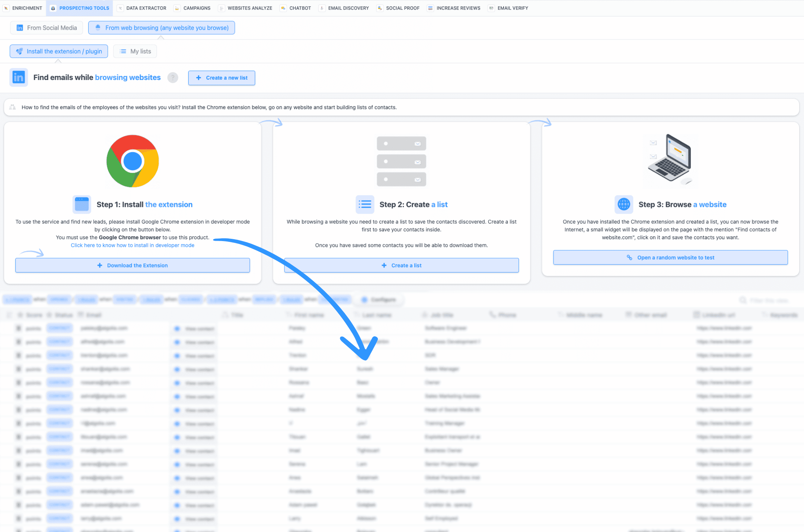804x532 pixels.
Task: Open the developer mode installation instructions link
Action: tap(133, 245)
